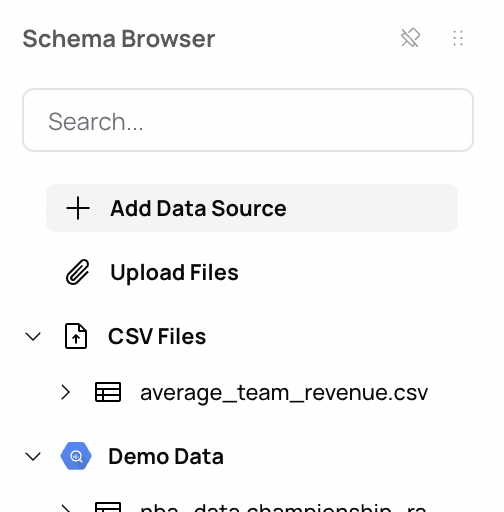Select average_team_revenue.csv

tap(284, 393)
